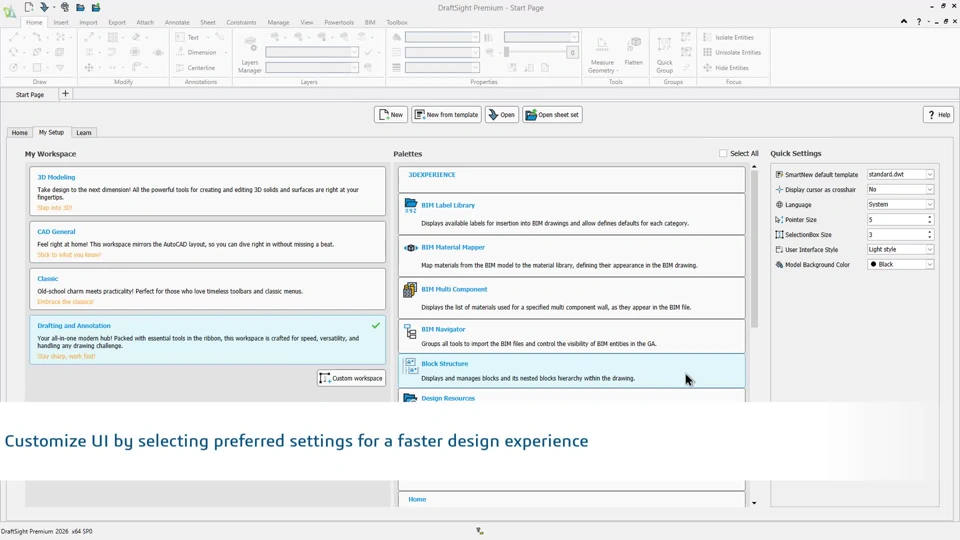Open the Layers Manager tool
The width and height of the screenshot is (960, 540).
[x=250, y=55]
